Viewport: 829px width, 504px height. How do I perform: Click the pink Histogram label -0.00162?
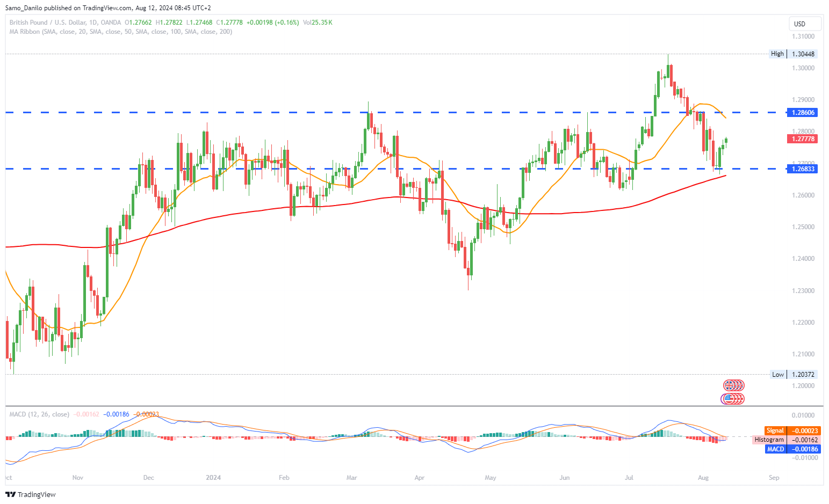[786, 440]
